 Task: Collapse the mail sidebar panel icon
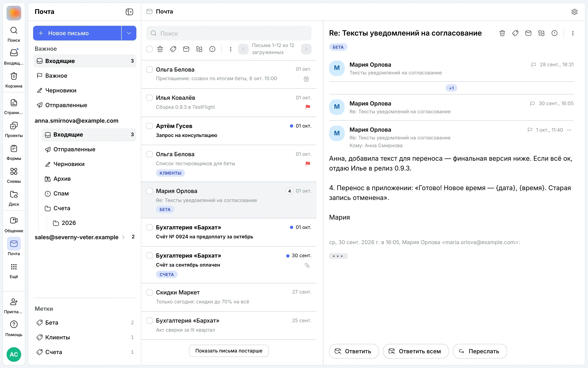click(x=129, y=12)
